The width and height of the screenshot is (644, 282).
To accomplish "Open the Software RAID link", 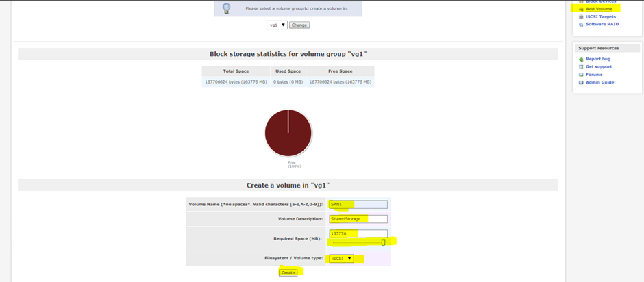I will tap(602, 24).
